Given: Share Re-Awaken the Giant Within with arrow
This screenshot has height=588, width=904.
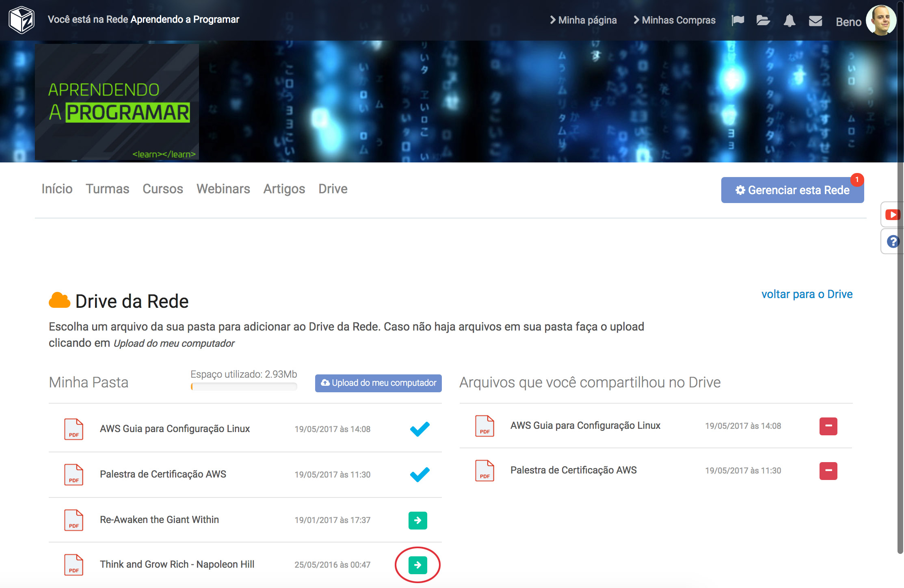Looking at the screenshot, I should pyautogui.click(x=417, y=520).
